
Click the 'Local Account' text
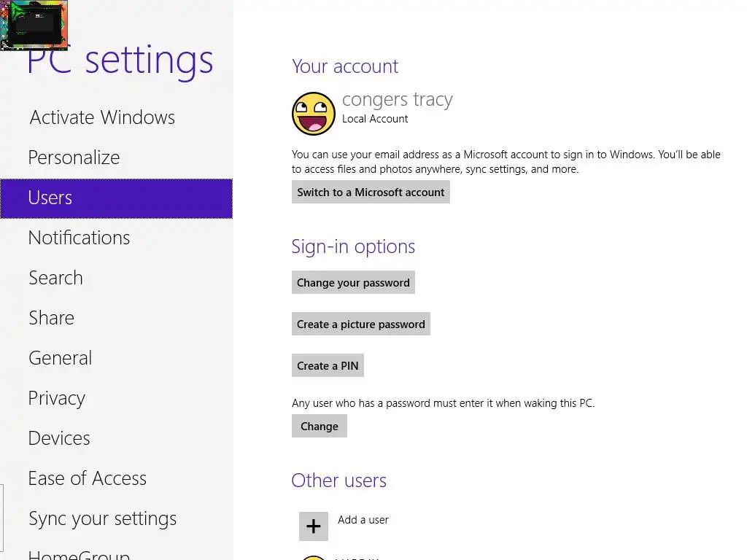tap(375, 119)
